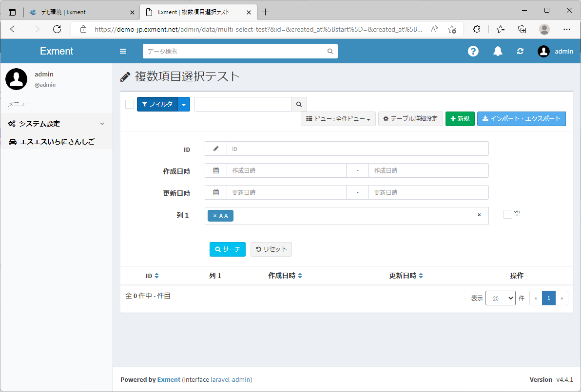Sort by ID column arrows
This screenshot has height=392, width=581.
[157, 276]
